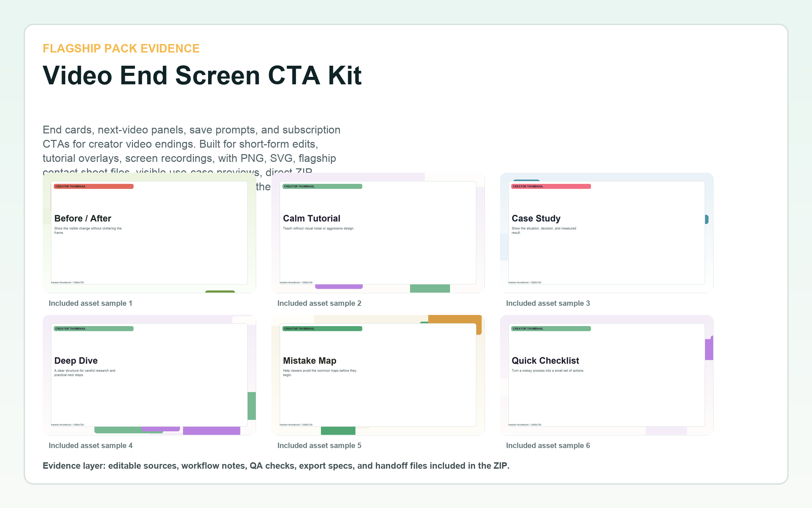Open the Deep Dive thumbnail preview
Viewport: 812px width, 508px height.
[149, 375]
